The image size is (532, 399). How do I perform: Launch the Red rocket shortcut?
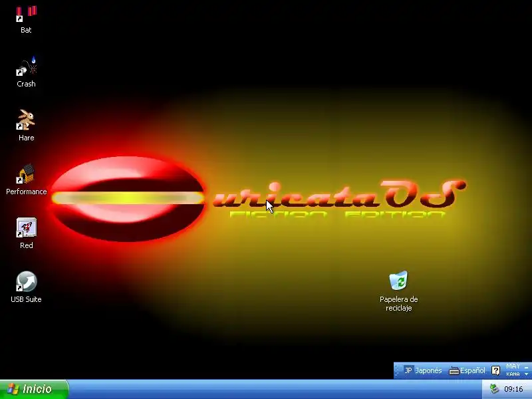[26, 233]
